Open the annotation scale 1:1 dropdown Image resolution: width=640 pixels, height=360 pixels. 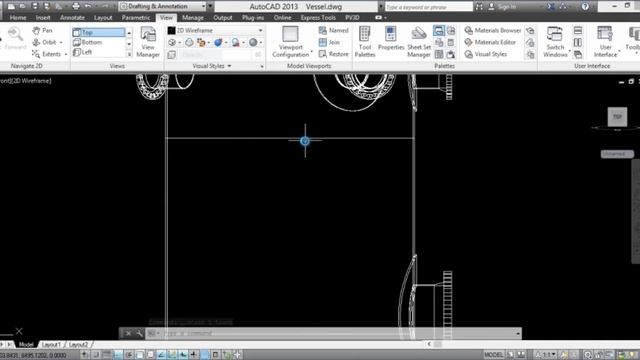[x=547, y=355]
